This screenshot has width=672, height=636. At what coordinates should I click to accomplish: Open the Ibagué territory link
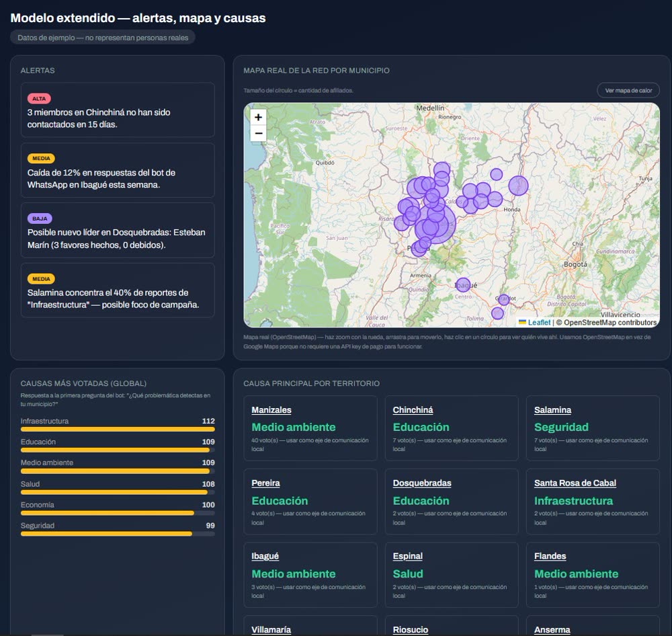point(265,556)
